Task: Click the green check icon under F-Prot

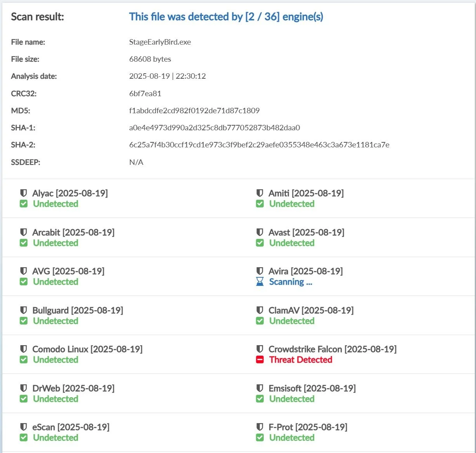Action: point(260,437)
